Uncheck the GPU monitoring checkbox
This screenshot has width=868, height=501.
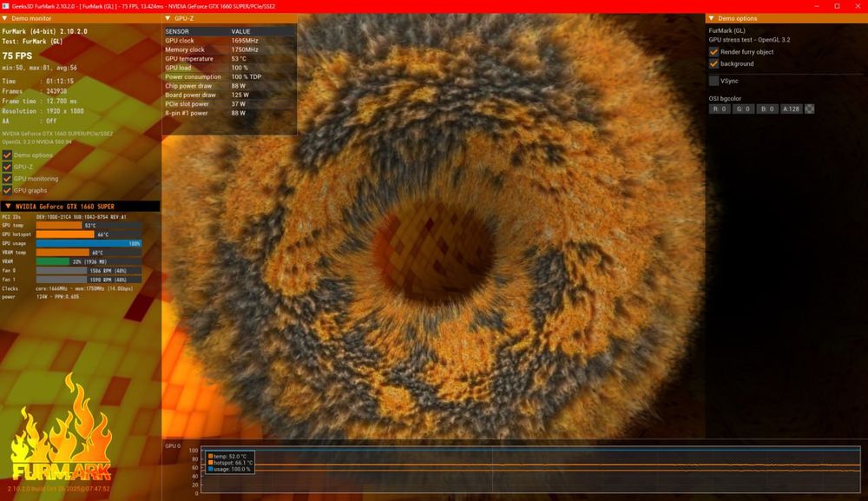tap(7, 178)
